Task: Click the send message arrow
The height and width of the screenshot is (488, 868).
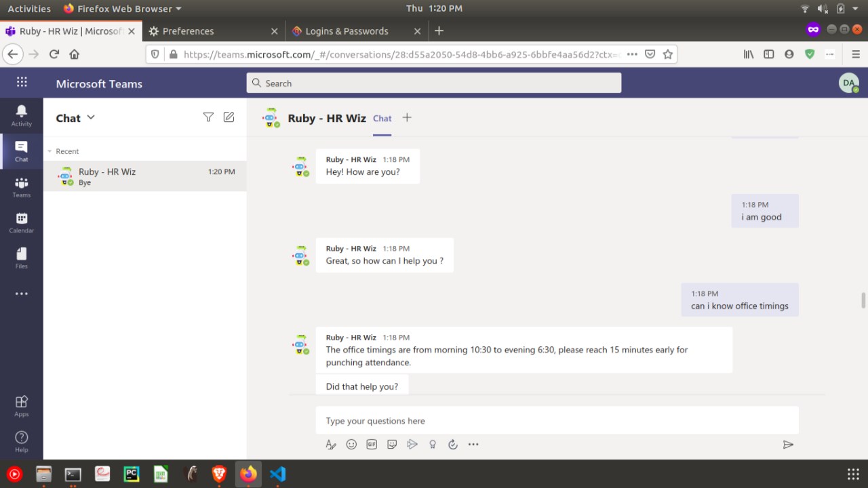Action: [788, 445]
